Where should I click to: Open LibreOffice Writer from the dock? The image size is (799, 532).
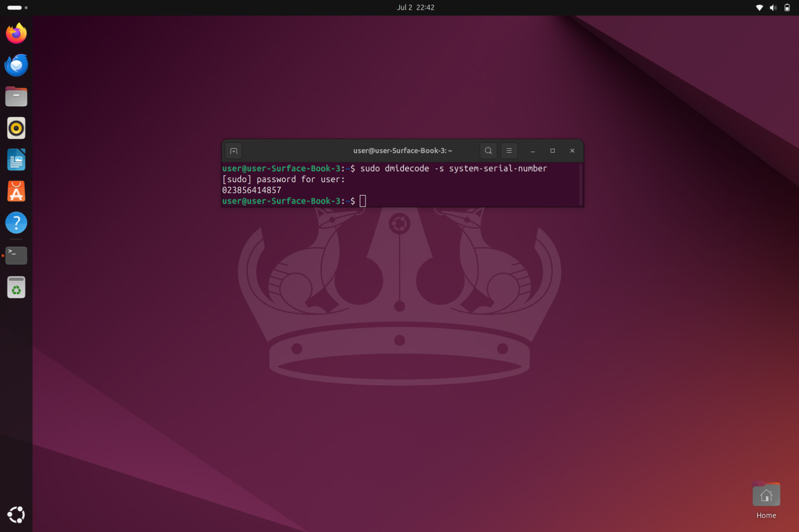pyautogui.click(x=16, y=160)
